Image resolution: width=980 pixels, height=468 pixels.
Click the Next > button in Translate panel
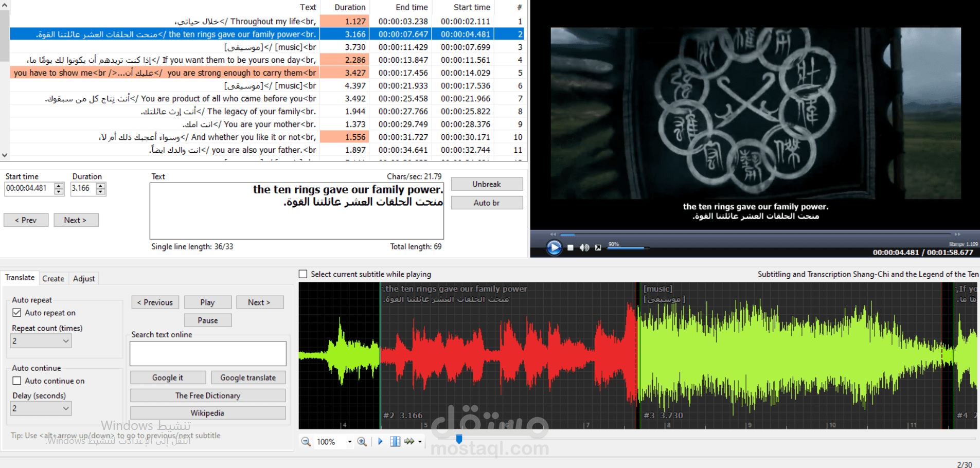[259, 302]
